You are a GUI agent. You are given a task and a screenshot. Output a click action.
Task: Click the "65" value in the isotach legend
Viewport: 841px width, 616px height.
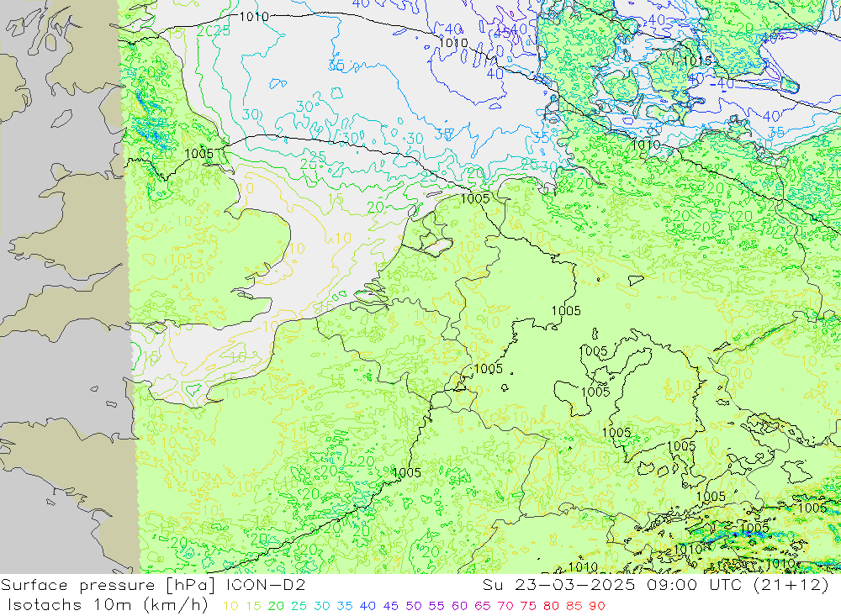click(x=483, y=606)
